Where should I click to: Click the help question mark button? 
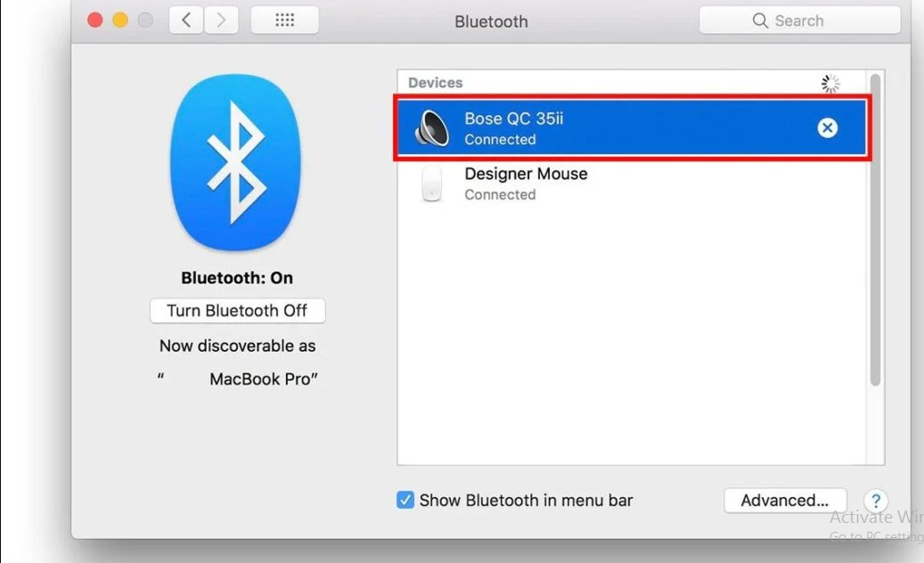click(x=876, y=501)
